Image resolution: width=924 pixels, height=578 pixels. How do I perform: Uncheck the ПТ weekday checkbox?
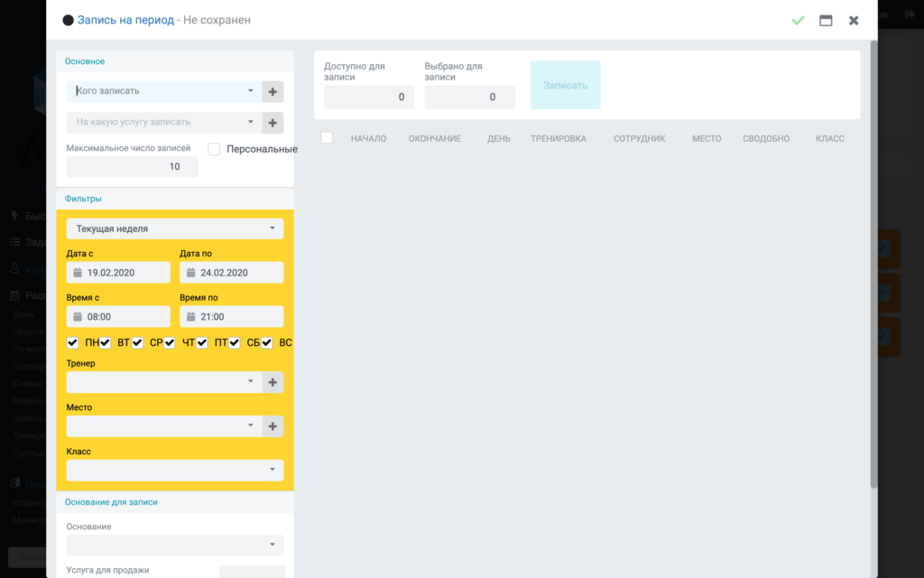(202, 342)
